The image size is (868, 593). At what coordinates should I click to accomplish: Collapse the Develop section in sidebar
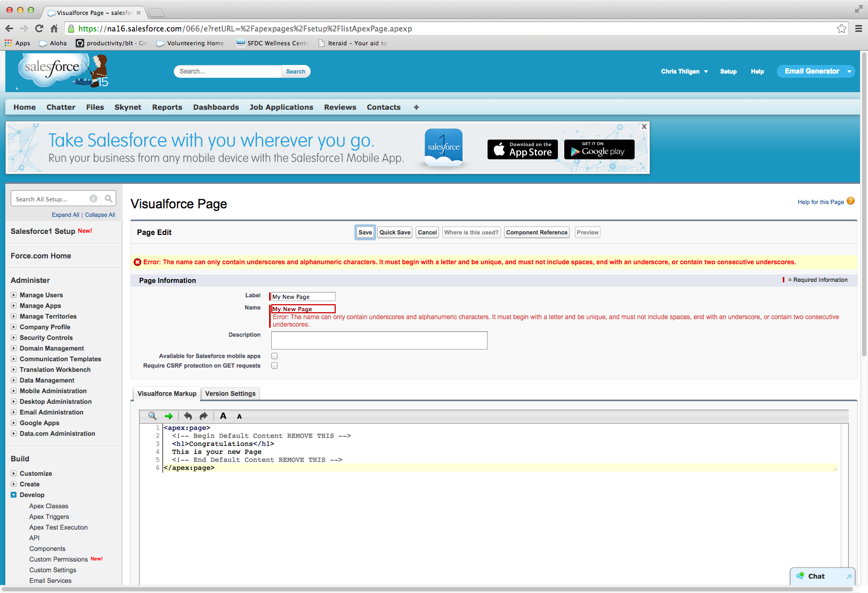[x=14, y=495]
